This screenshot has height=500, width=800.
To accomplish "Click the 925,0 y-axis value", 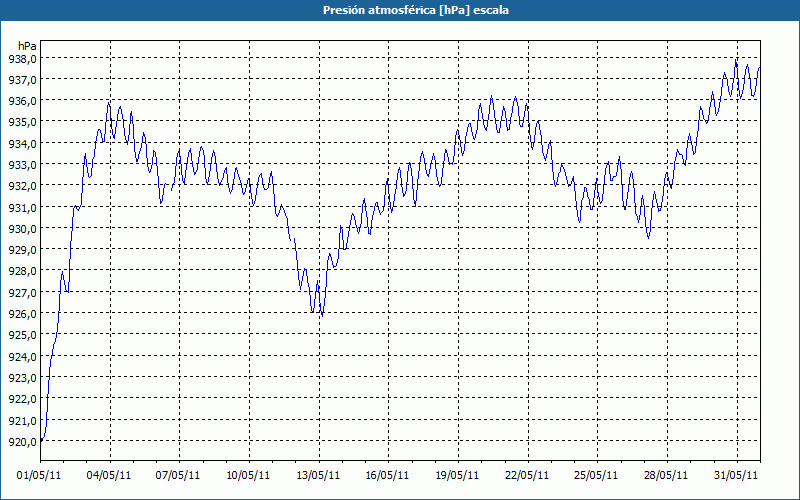I will click(22, 335).
